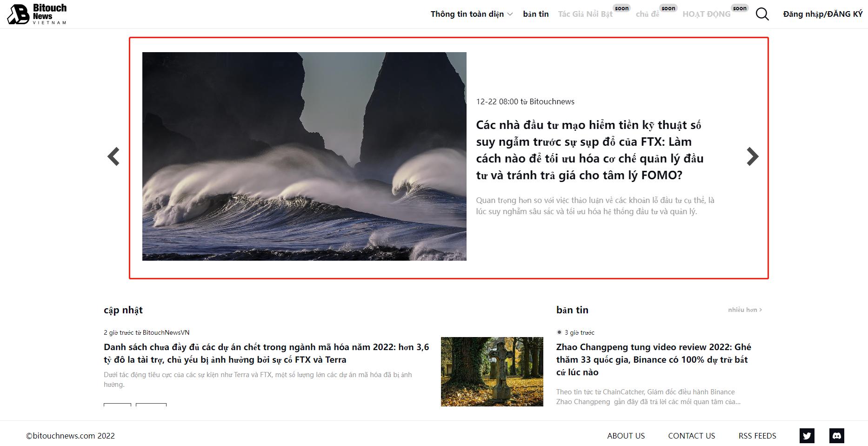Open the CONTACT US footer link
Image resolution: width=868 pixels, height=446 pixels.
(x=691, y=436)
